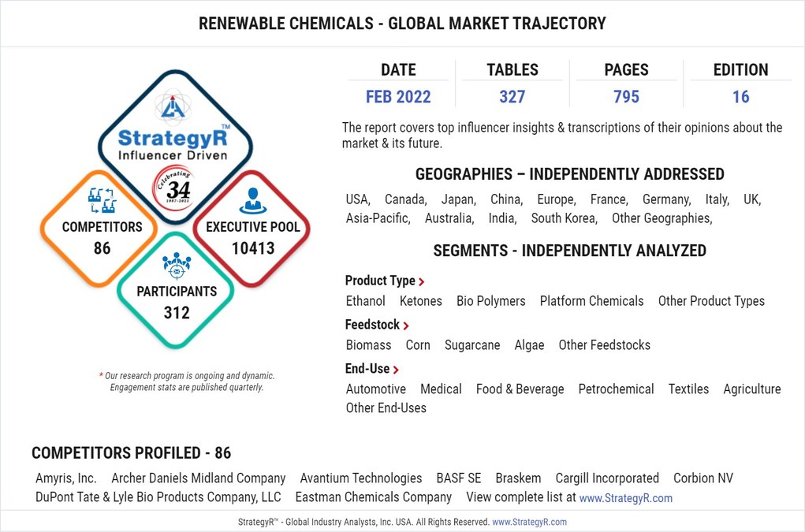Image resolution: width=805 pixels, height=532 pixels.
Task: Click Other End-Uses entry
Action: click(386, 408)
